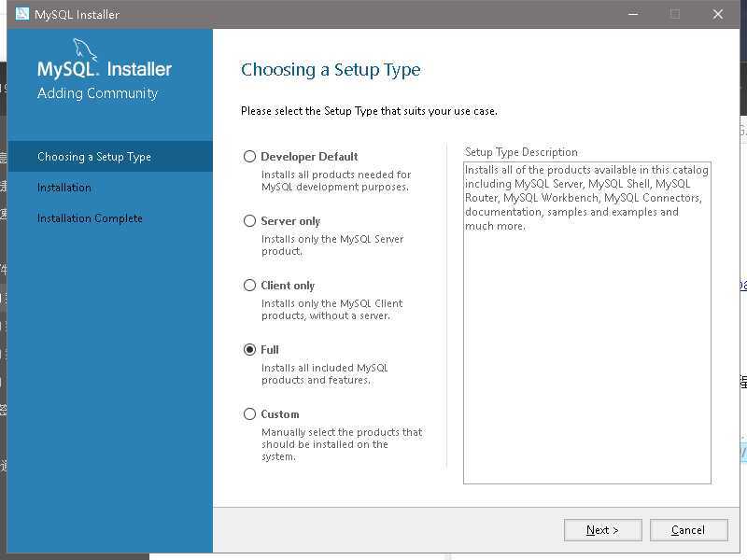Select the Full setup type radio
Image resolution: width=747 pixels, height=560 pixels.
249,349
